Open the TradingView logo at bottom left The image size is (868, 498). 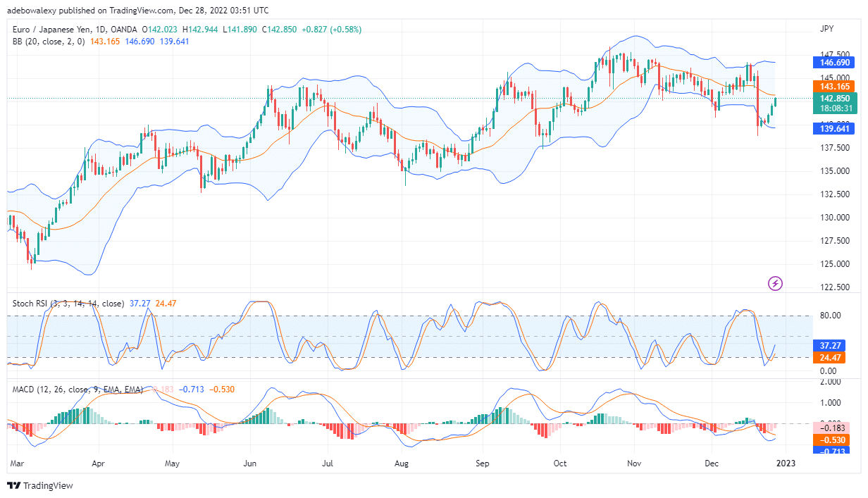pos(39,485)
